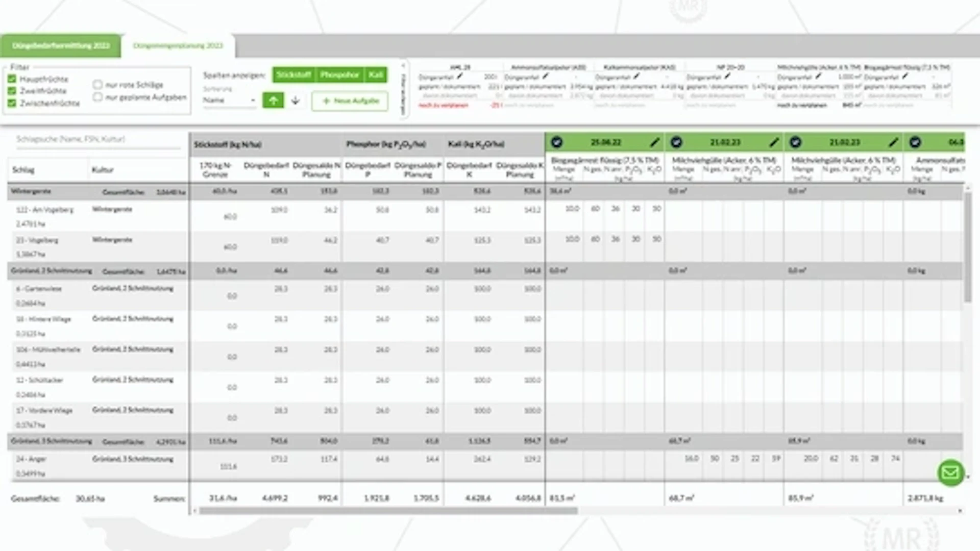Click the Kali (kg K2O/ha) section header

pyautogui.click(x=476, y=144)
